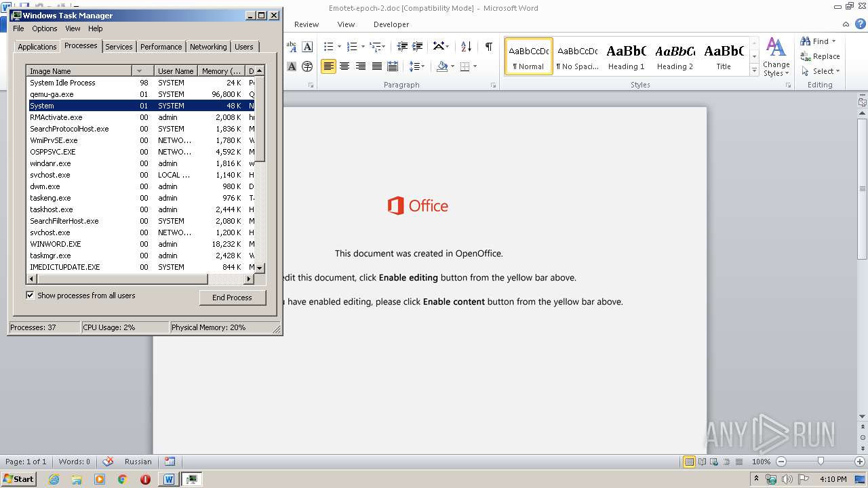Switch to Print Layout view
The height and width of the screenshot is (488, 868).
[689, 462]
